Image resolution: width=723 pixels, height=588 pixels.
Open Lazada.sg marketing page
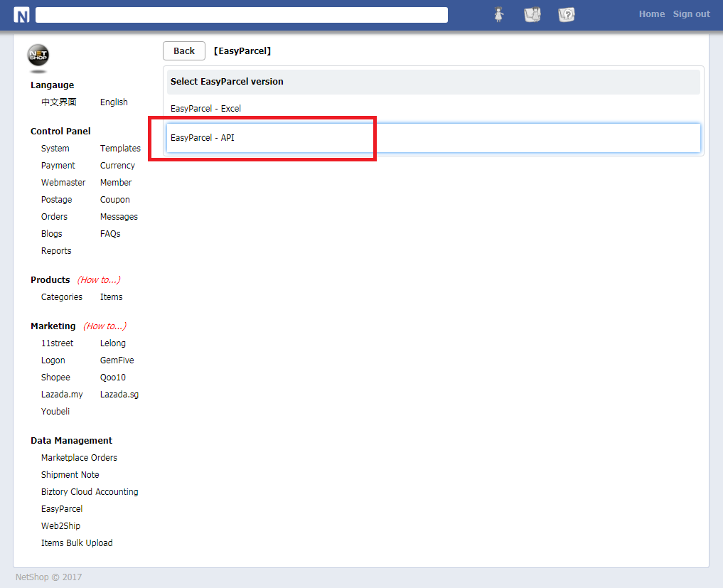tap(119, 394)
